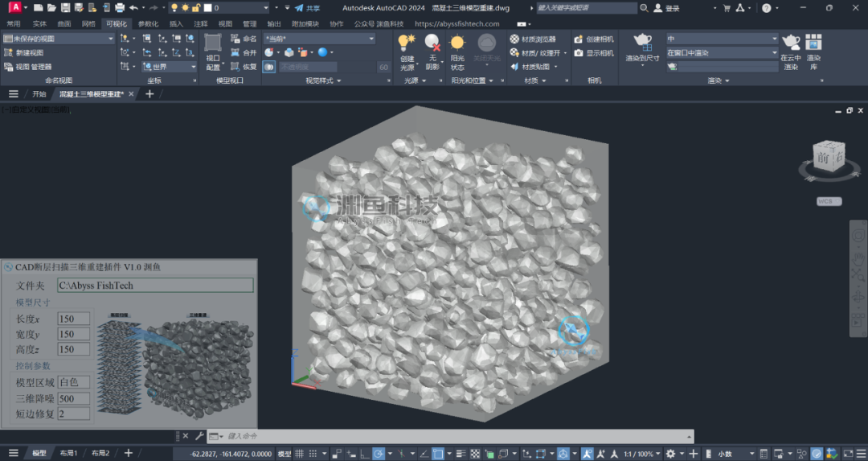Open render preset dropdown showing 中

[x=722, y=39]
